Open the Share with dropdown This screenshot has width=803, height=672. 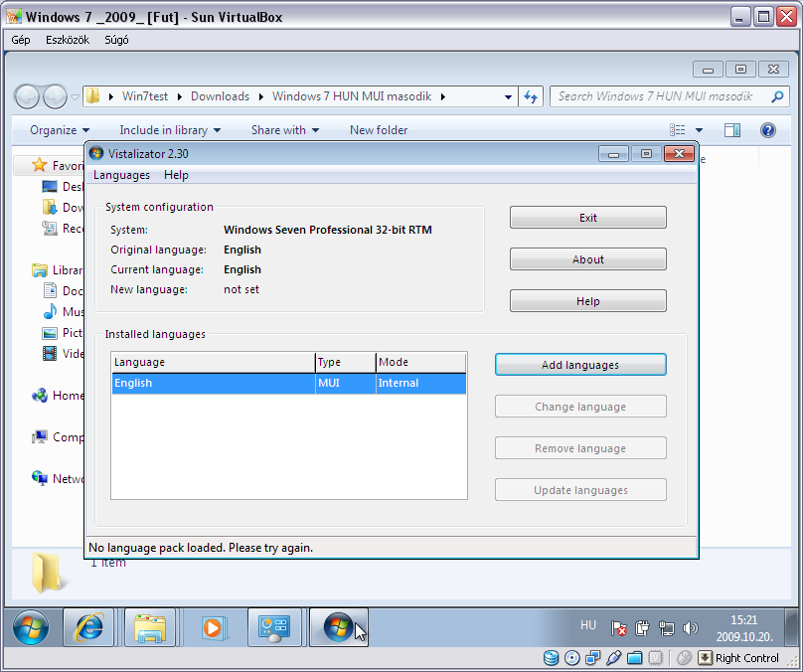pyautogui.click(x=285, y=130)
